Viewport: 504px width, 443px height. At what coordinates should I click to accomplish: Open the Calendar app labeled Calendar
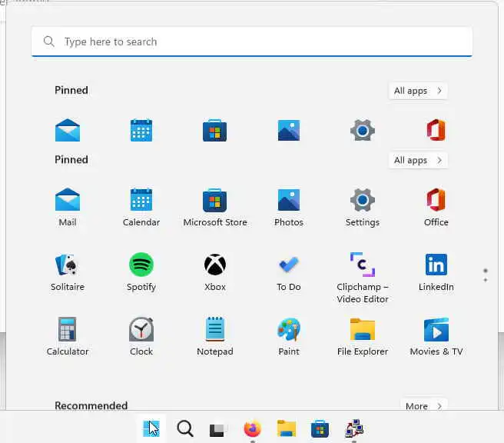coord(141,207)
